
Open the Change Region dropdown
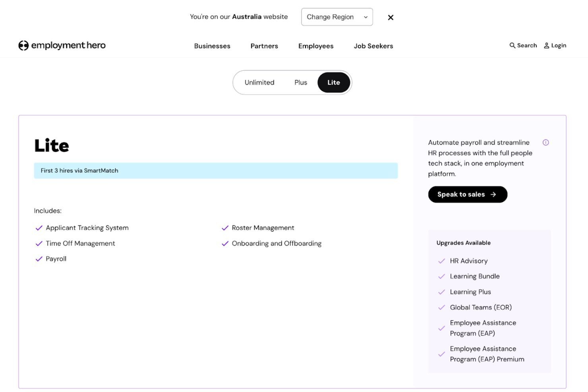(x=337, y=17)
